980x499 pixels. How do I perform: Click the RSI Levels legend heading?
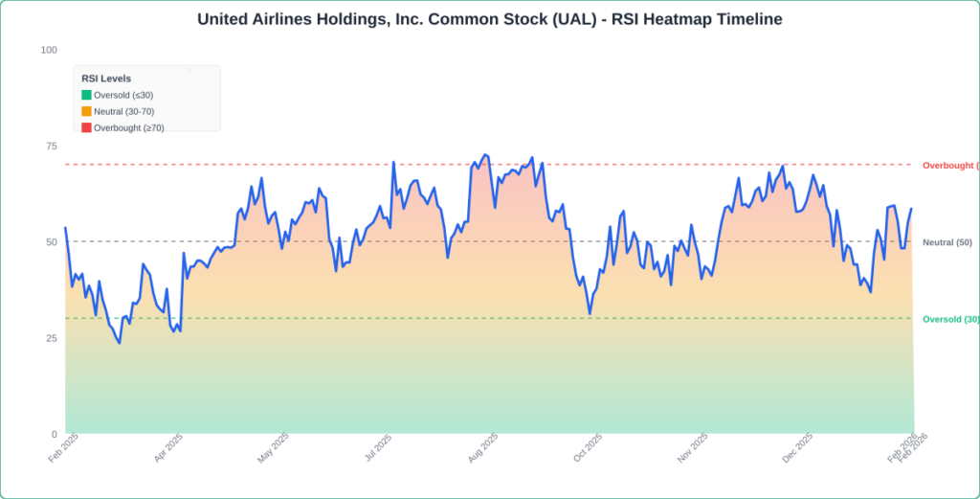click(x=106, y=79)
